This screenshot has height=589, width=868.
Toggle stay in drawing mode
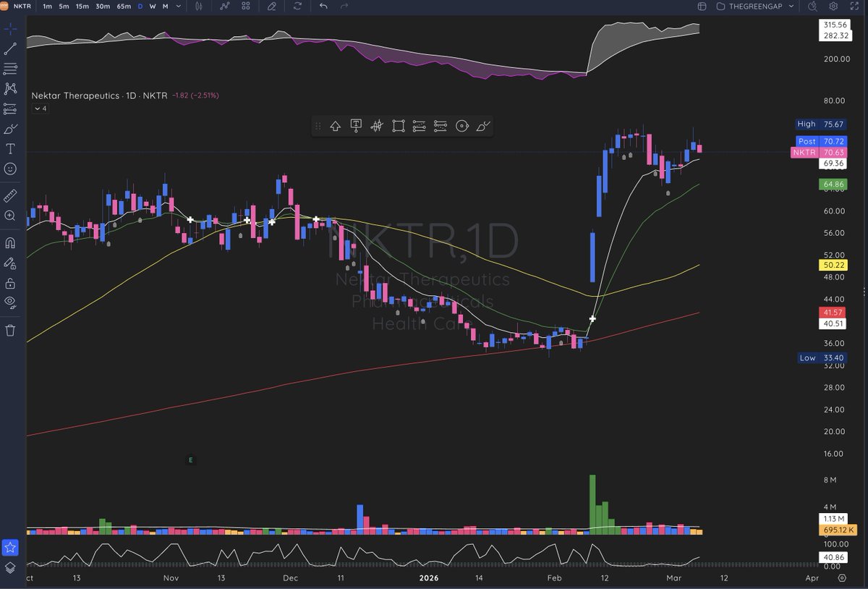[10, 263]
